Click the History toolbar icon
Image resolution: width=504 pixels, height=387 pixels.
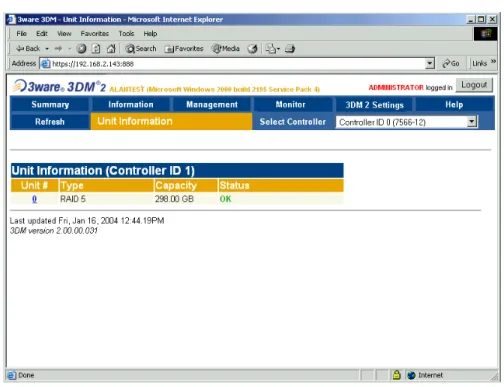pyautogui.click(x=252, y=49)
